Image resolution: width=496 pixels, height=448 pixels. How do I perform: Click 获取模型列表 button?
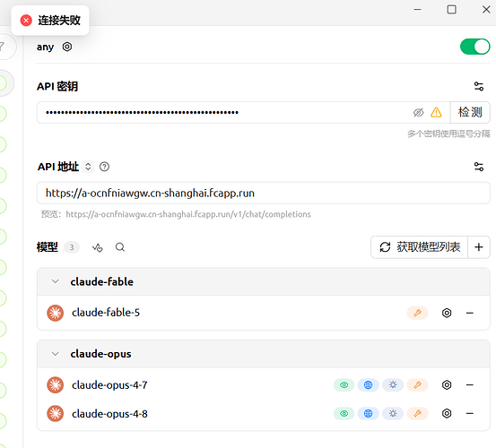(419, 247)
